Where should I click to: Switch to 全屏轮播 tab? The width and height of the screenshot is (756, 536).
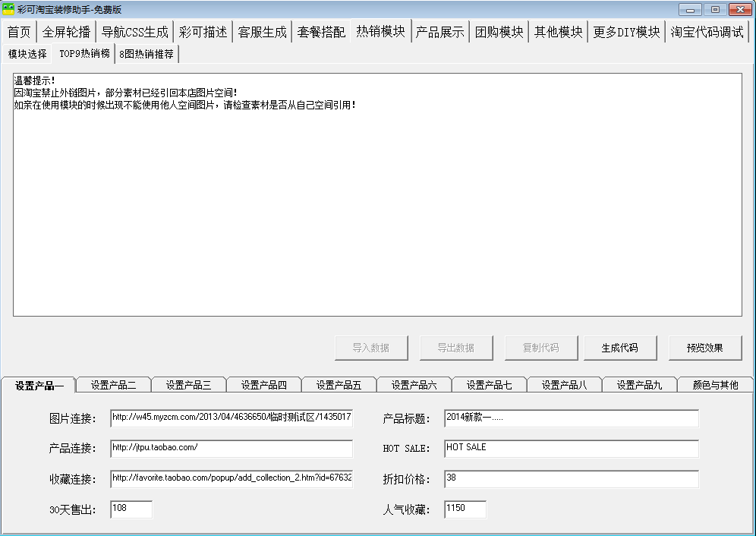click(66, 32)
